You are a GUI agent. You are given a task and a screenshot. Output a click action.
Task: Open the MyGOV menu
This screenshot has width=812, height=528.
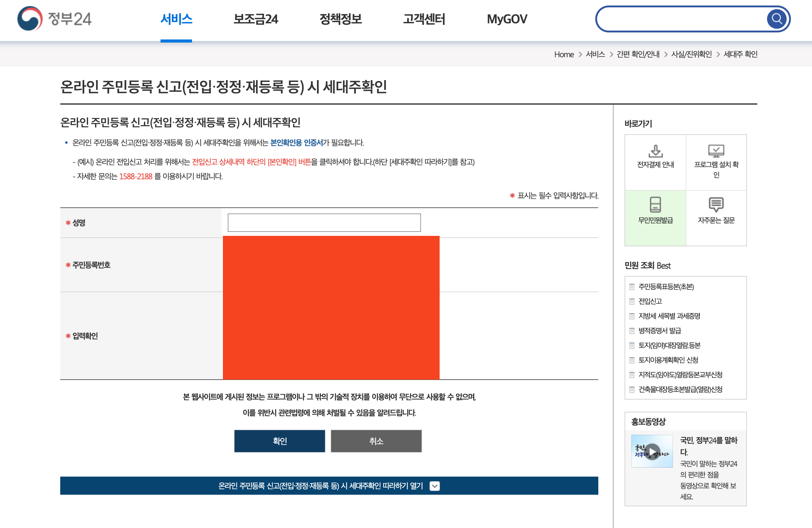[x=507, y=19]
